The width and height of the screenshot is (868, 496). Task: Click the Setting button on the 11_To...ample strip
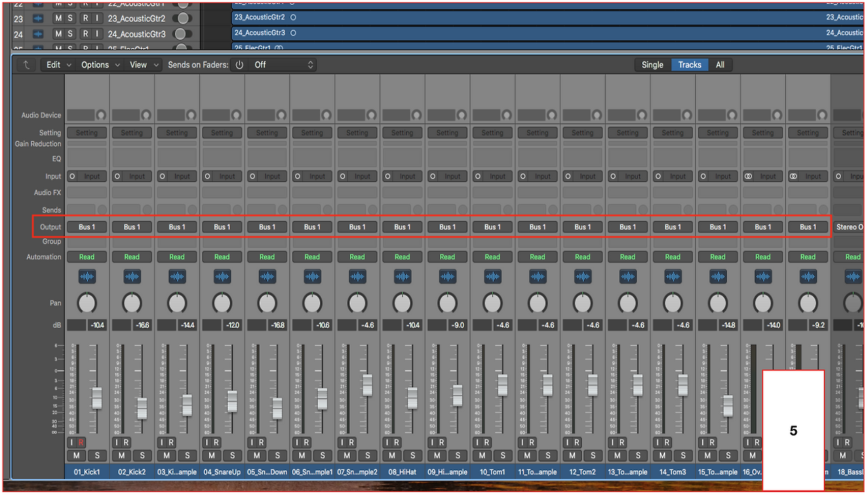pyautogui.click(x=538, y=133)
